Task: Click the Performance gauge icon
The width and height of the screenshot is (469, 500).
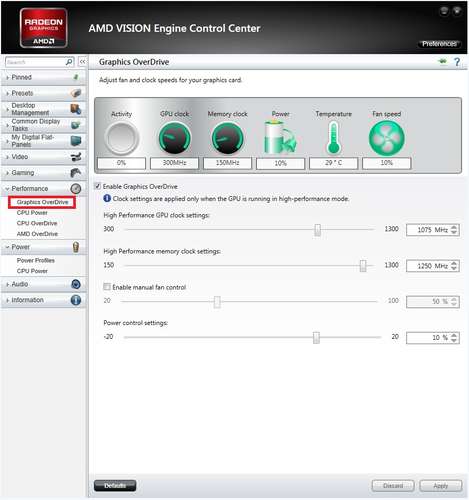Action: [76, 189]
